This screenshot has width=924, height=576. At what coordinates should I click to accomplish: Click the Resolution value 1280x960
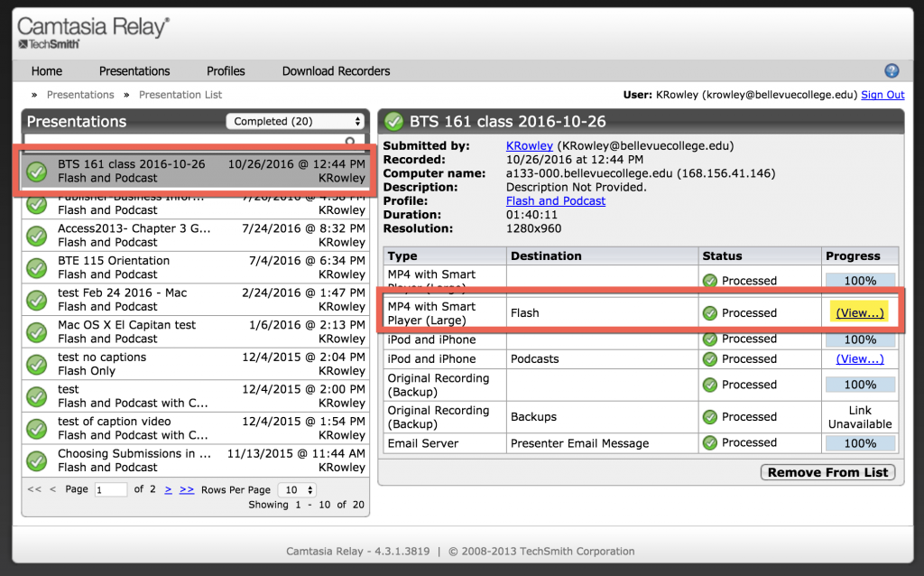click(x=534, y=228)
